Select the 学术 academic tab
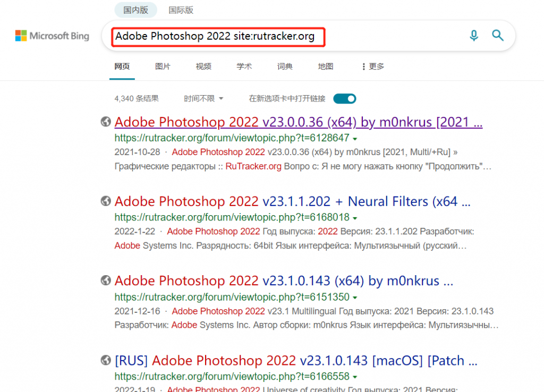The width and height of the screenshot is (544, 392). click(x=244, y=66)
